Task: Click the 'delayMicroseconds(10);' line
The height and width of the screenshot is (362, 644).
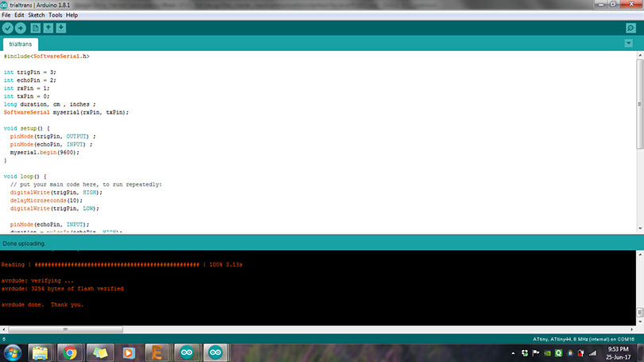Action: [x=46, y=200]
